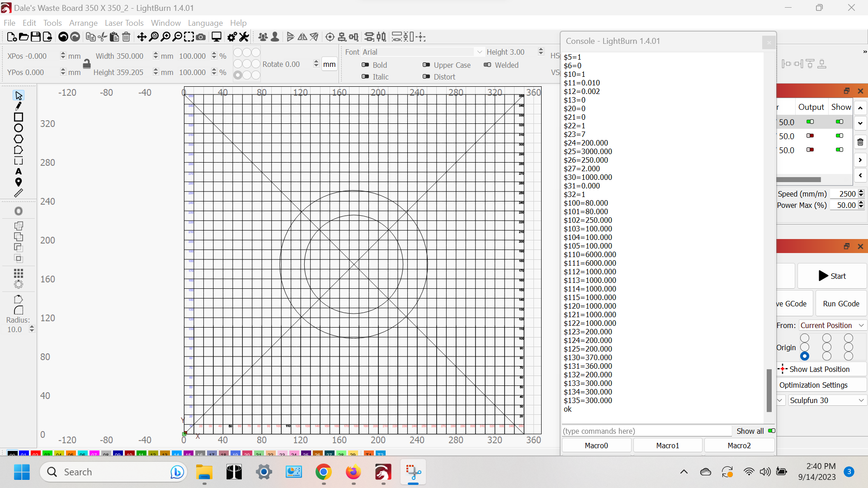This screenshot has height=488, width=868.
Task: Pick magenta 07 palette color
Action: (x=94, y=453)
